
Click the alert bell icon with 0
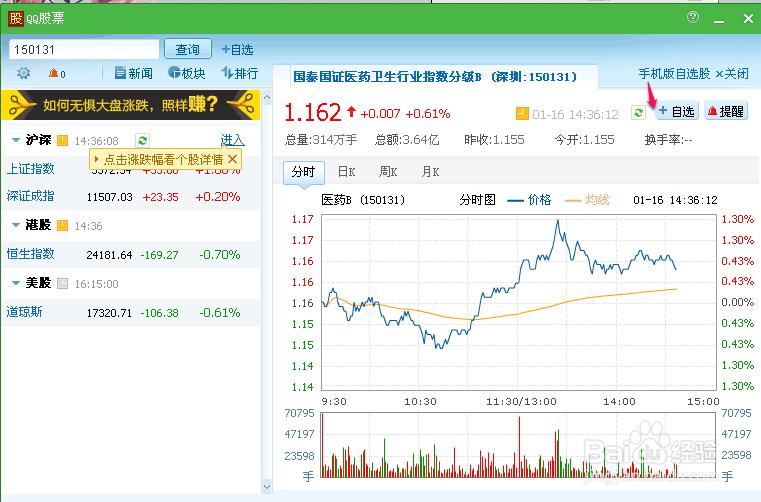(x=57, y=73)
